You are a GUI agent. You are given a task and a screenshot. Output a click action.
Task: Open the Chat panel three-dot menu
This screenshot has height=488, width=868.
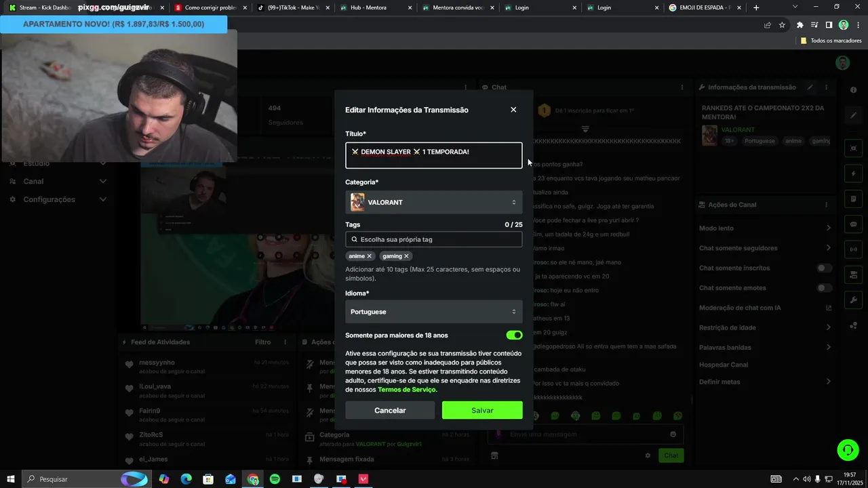[x=682, y=87]
